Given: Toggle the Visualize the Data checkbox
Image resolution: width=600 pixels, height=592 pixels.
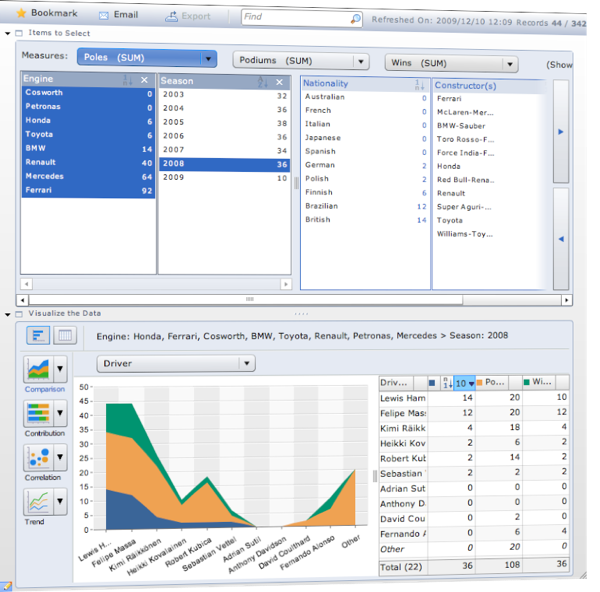Looking at the screenshot, I should 19,314.
